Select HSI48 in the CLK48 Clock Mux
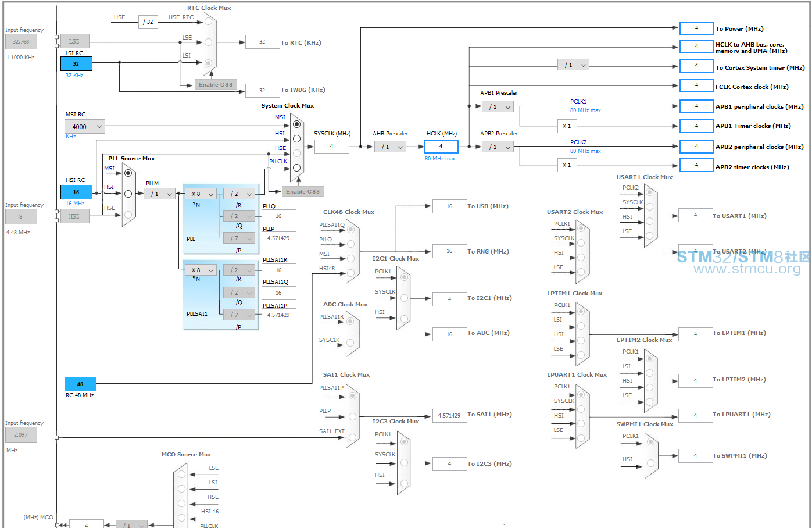Screen dimensions: 812x528 tap(351, 273)
